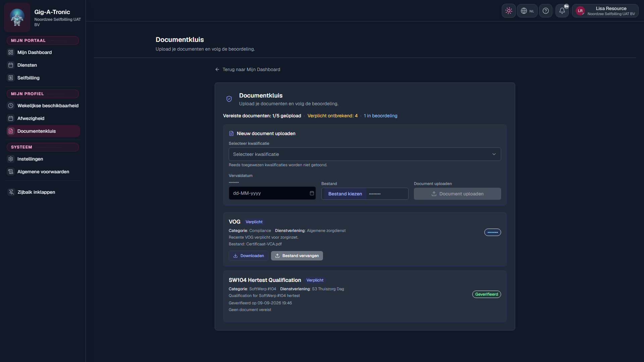This screenshot has height=362, width=644.
Task: Toggle the light/dark theme sun icon
Action: (509, 11)
